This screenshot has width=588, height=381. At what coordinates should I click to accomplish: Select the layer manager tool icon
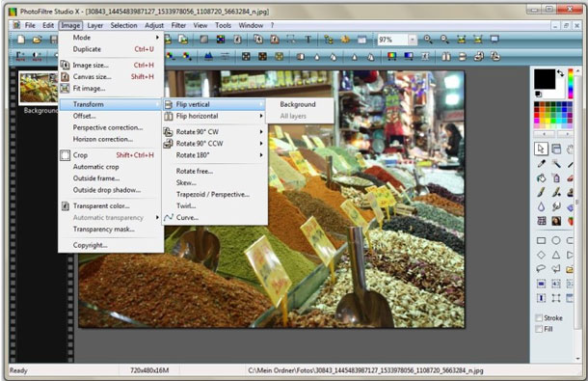pyautogui.click(x=556, y=149)
